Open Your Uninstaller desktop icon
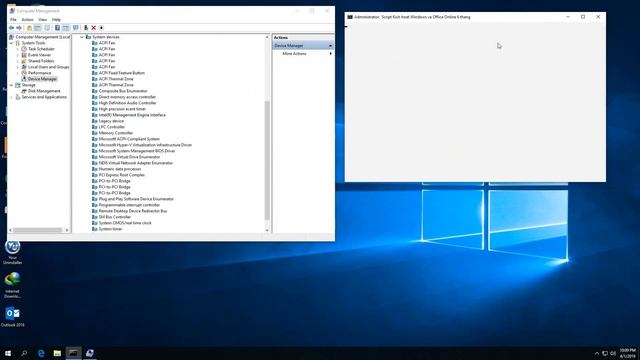The width and height of the screenshot is (640, 360). [12, 252]
